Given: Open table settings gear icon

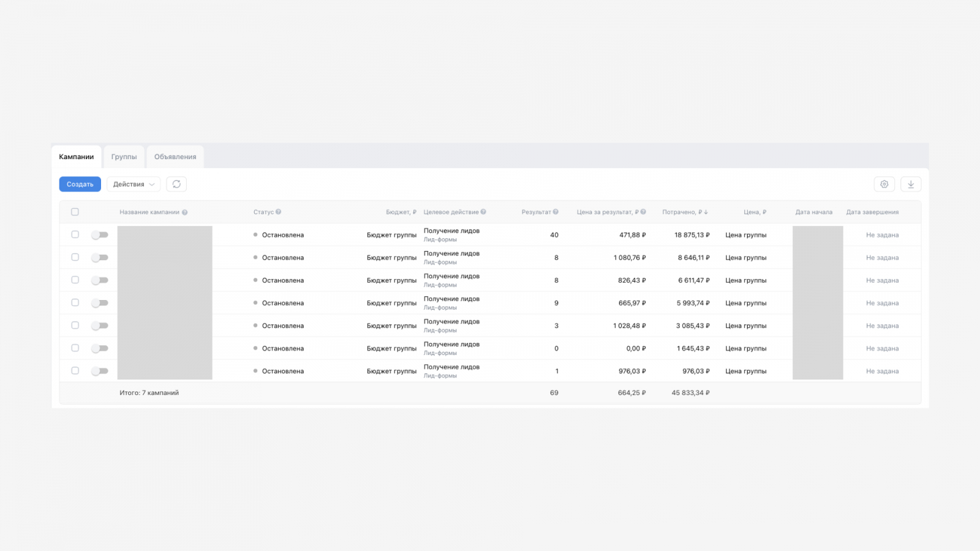Looking at the screenshot, I should pos(884,184).
